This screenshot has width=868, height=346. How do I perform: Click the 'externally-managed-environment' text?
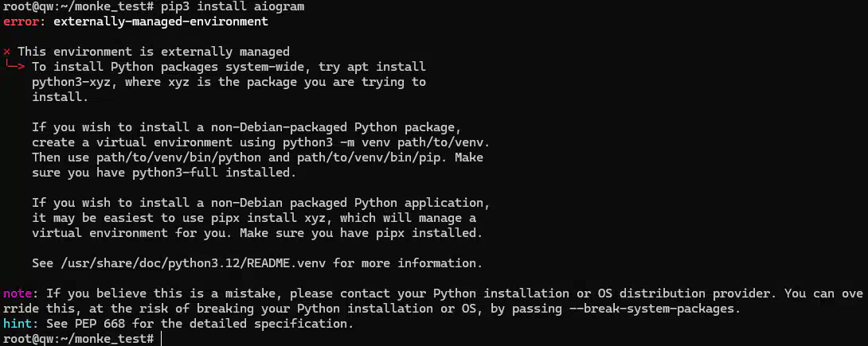point(161,22)
